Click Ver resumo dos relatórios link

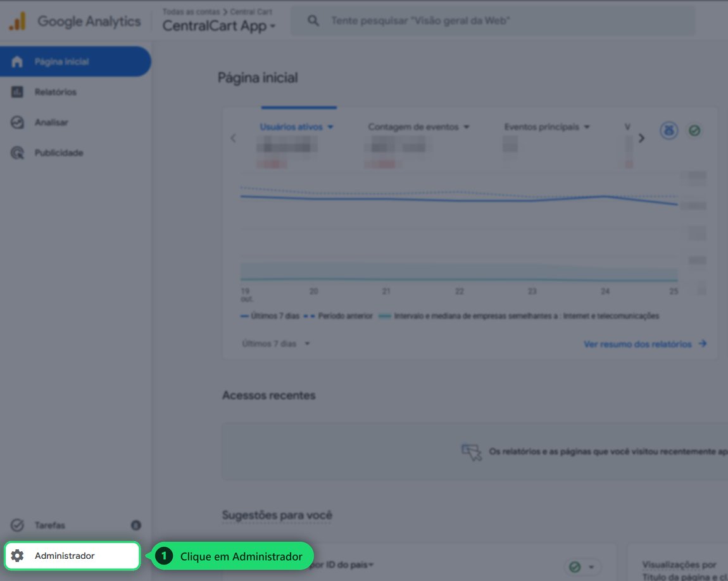tap(645, 344)
